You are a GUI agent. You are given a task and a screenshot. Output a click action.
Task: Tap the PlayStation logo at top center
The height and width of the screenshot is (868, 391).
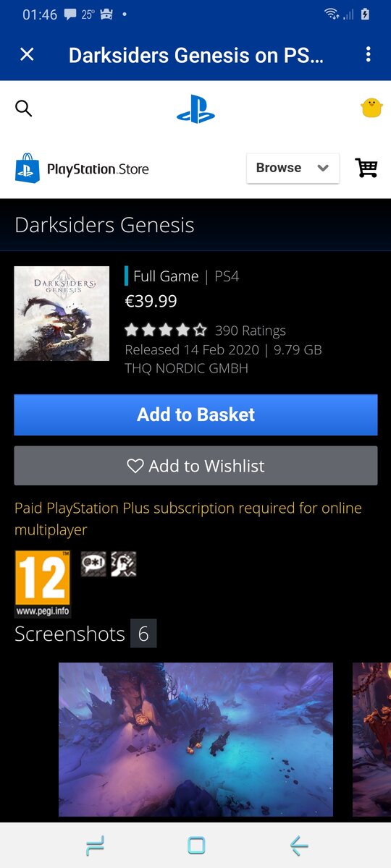[x=195, y=109]
